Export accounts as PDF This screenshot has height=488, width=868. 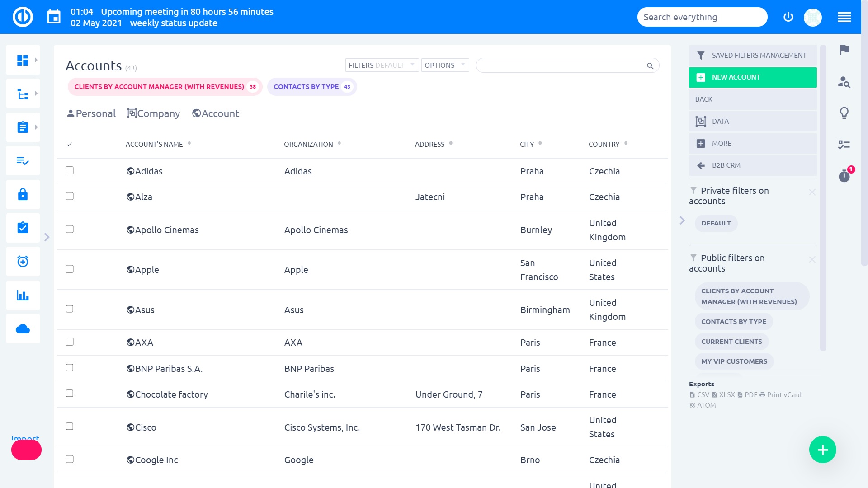pos(747,394)
